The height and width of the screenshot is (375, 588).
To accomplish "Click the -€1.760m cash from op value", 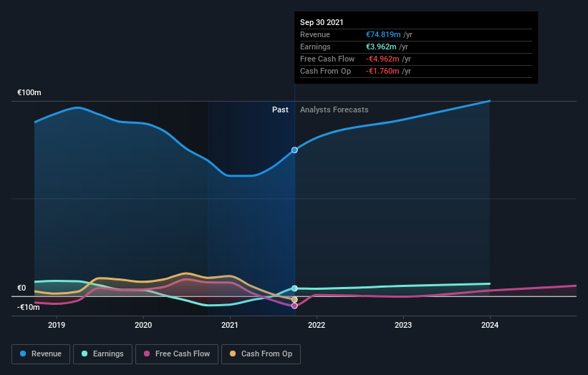I will click(x=382, y=71).
